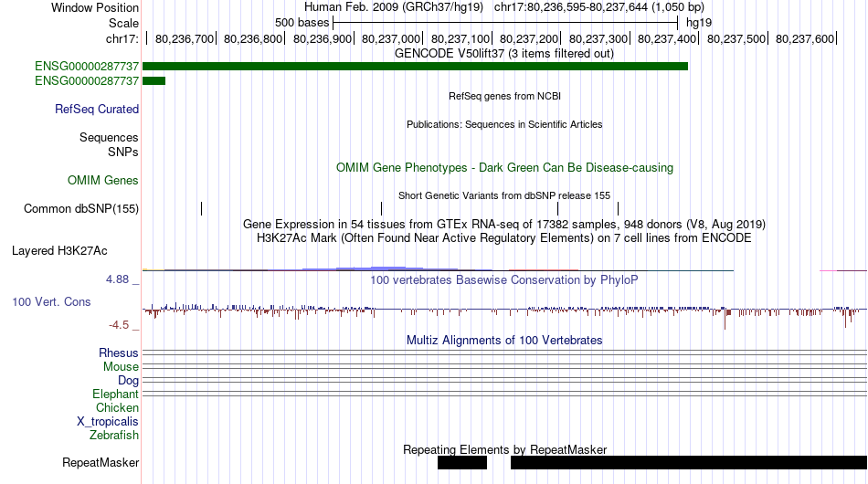Click the short RepeatMasker black block

click(x=462, y=462)
